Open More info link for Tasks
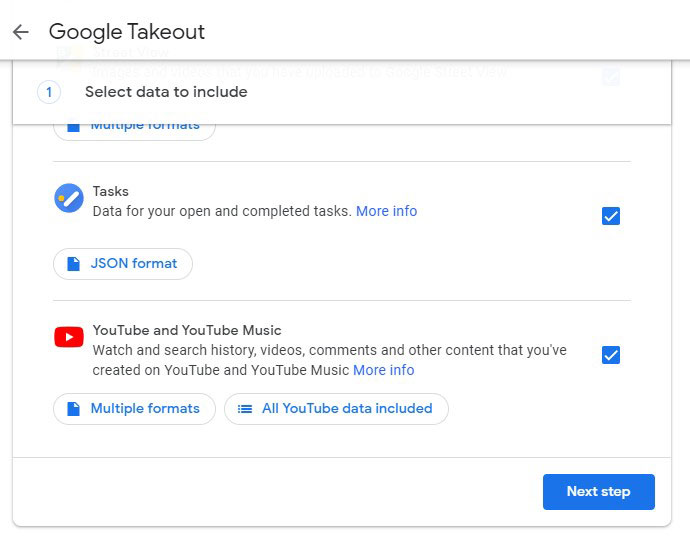 tap(386, 211)
